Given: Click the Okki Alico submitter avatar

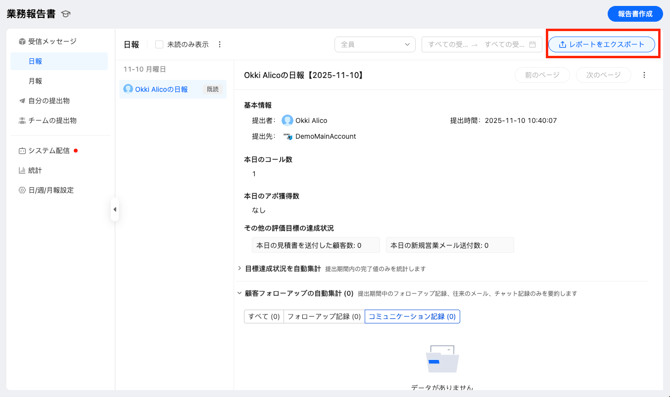Looking at the screenshot, I should (x=288, y=121).
